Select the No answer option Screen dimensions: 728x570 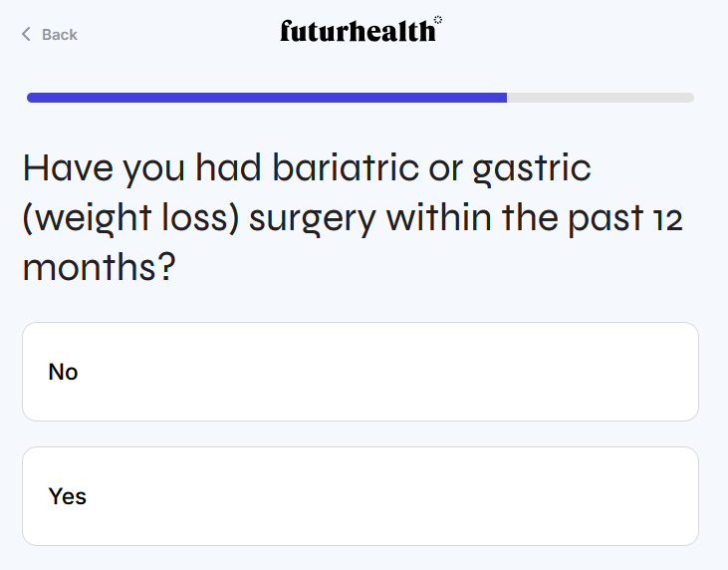click(x=361, y=372)
